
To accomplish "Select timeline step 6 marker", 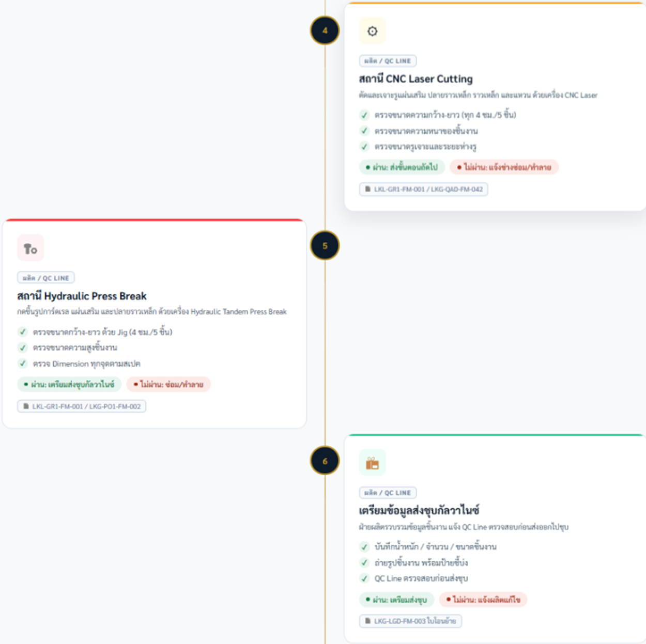I will pos(325,461).
